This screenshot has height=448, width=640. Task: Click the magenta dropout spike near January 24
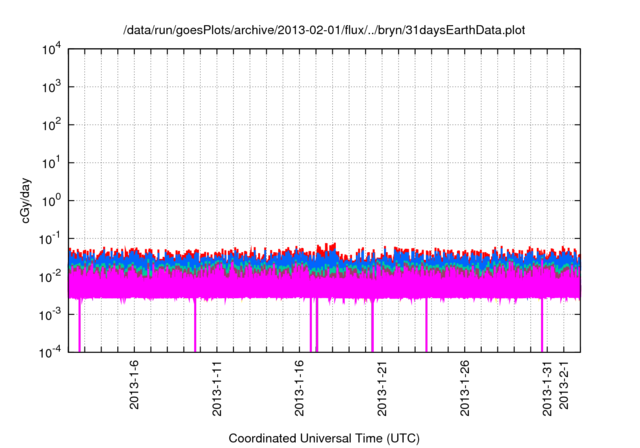427,325
